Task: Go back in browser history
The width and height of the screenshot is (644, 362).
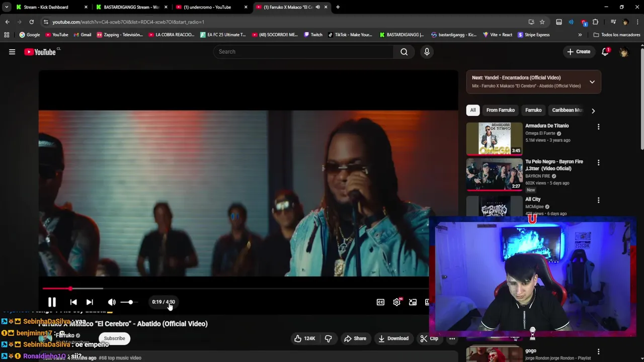Action: [7, 22]
